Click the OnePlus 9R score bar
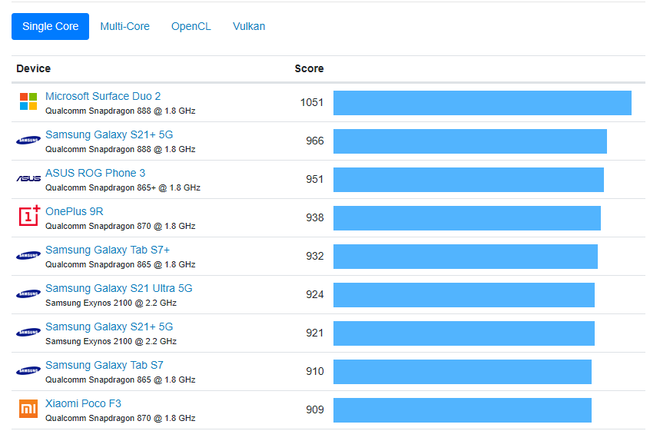This screenshot has width=660, height=431. tap(467, 218)
